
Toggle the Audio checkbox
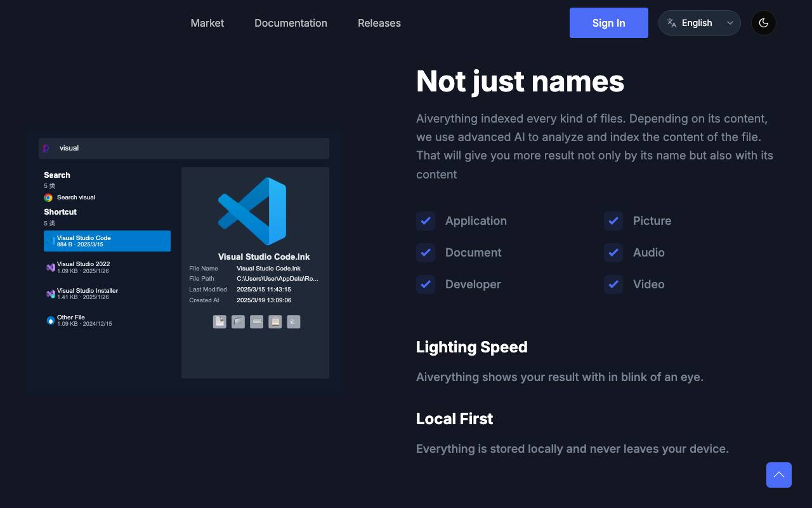coord(613,253)
